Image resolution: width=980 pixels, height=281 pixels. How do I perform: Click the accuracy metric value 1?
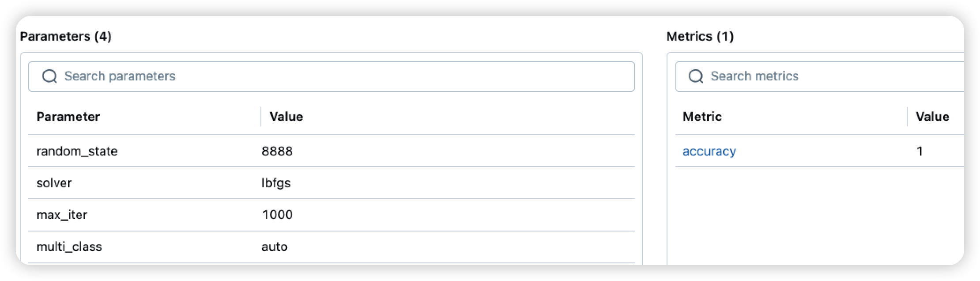920,152
